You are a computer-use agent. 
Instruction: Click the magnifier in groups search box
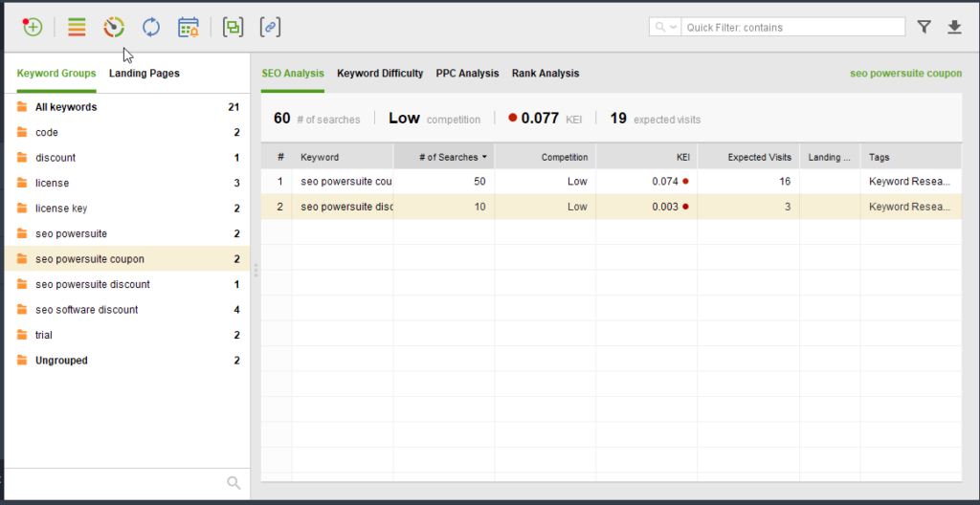[x=234, y=483]
